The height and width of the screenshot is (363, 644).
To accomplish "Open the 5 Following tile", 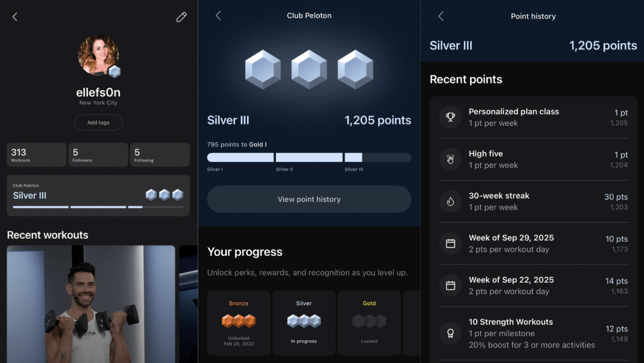I will [160, 155].
